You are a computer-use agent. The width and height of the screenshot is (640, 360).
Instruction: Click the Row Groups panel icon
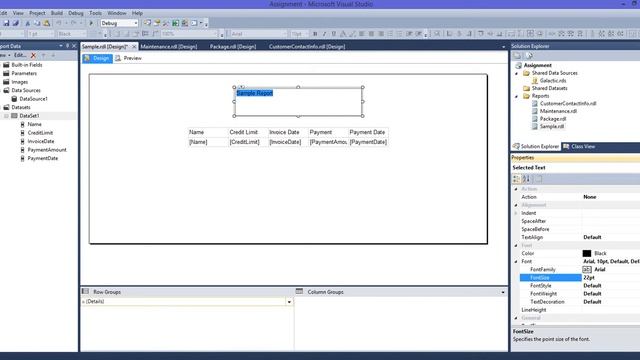[85, 291]
